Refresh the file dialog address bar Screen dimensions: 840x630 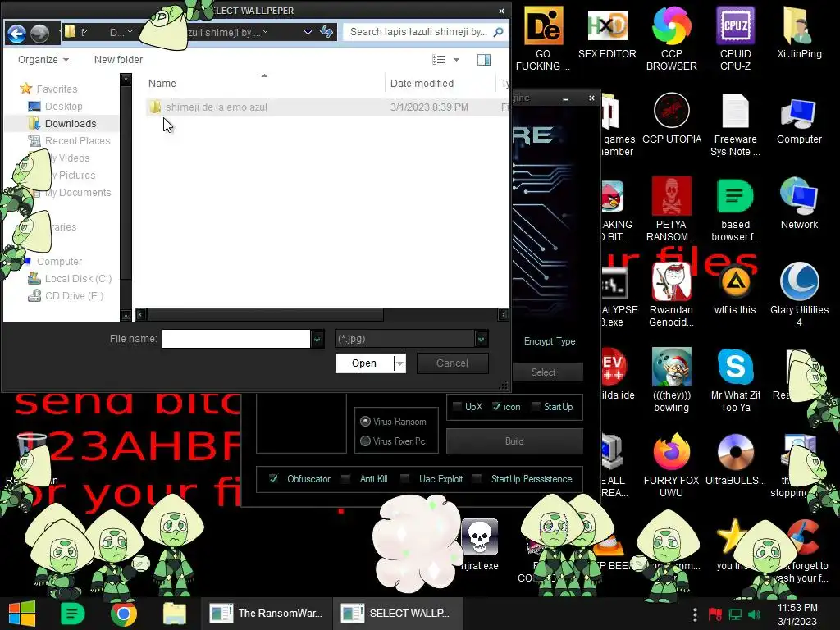point(326,32)
